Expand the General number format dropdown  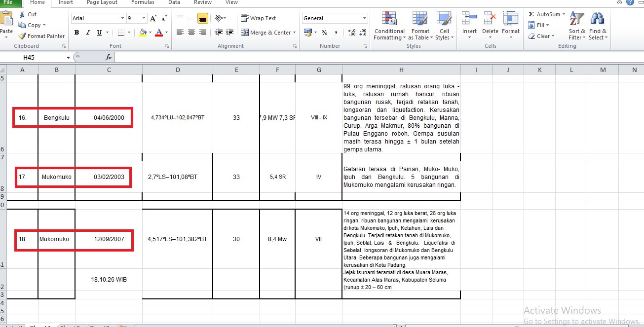tap(365, 18)
